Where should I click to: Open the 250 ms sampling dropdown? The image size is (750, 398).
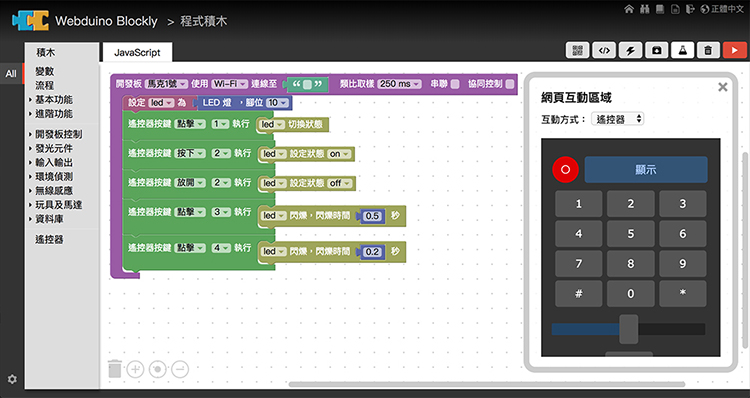coord(399,84)
